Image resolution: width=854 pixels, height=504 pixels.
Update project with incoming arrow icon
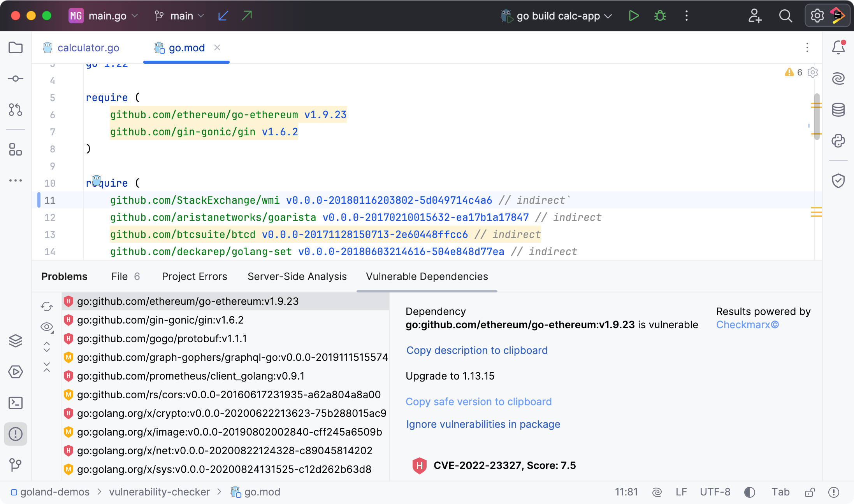[x=223, y=16]
